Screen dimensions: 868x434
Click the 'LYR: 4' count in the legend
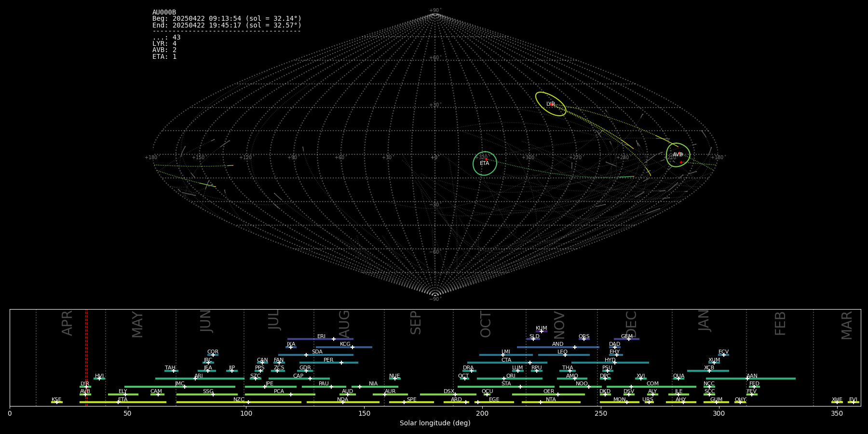coord(164,44)
